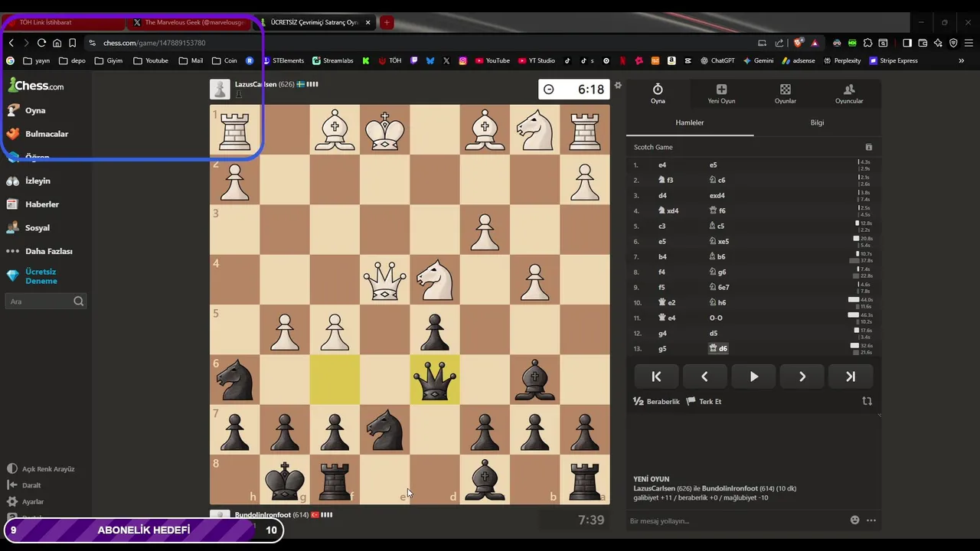Click the flip board arrows icon
Screen dimensions: 980x551
(x=867, y=401)
